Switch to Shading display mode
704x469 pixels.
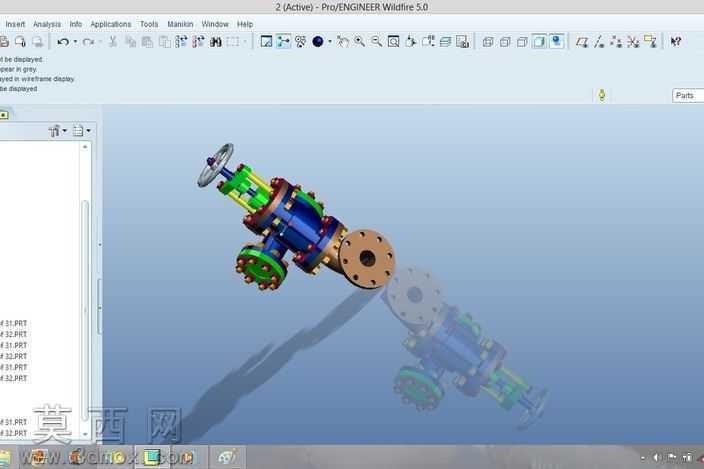[539, 42]
